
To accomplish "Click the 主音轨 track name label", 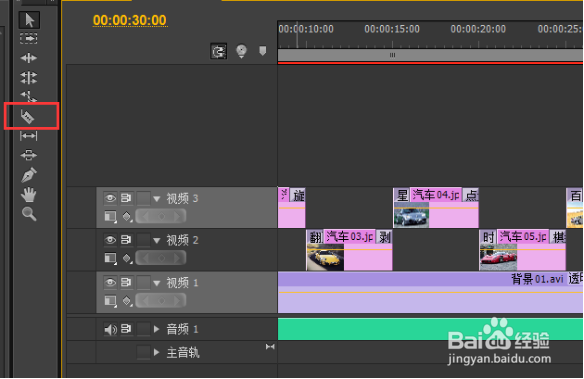I will click(x=183, y=352).
